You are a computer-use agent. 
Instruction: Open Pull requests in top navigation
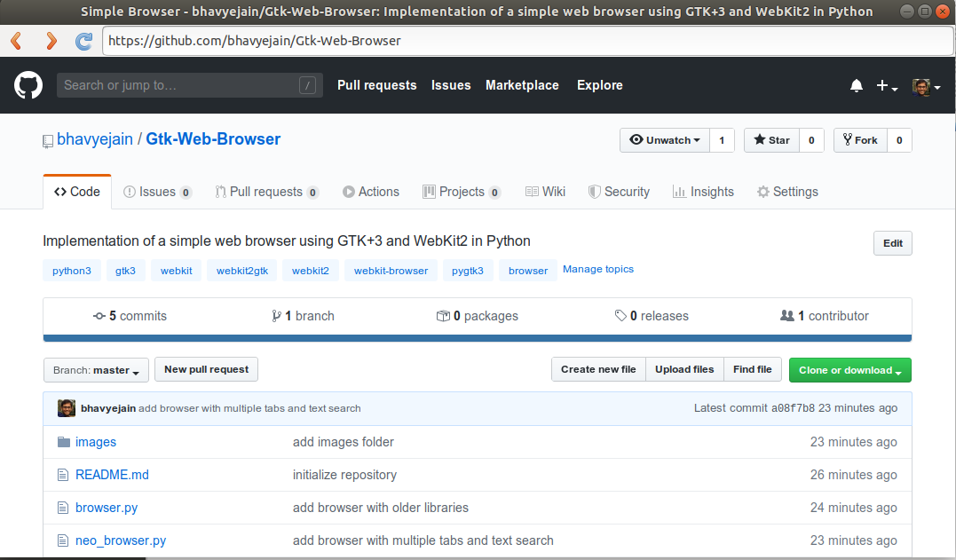click(376, 85)
